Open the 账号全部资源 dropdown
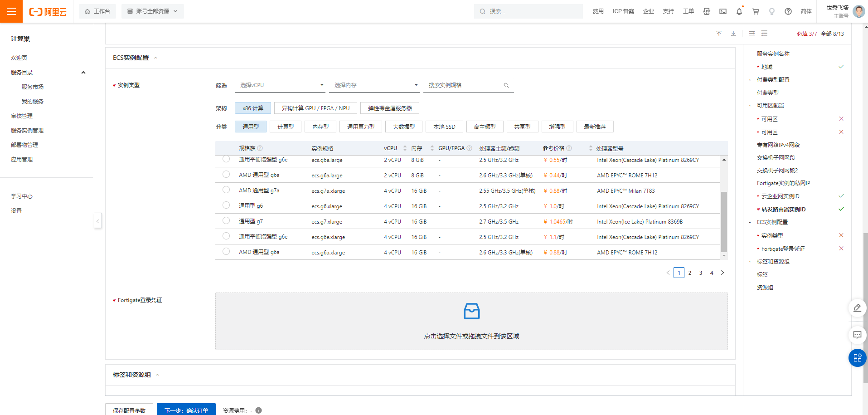The height and width of the screenshot is (415, 868). pyautogui.click(x=153, y=11)
